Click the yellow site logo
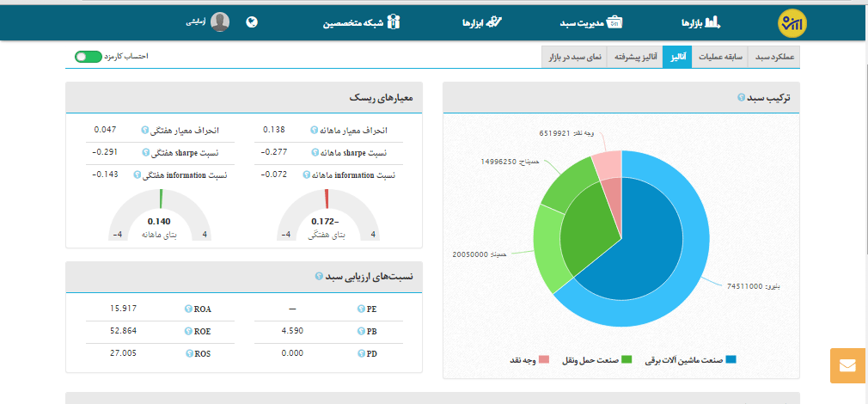Image resolution: width=868 pixels, height=404 pixels. pos(792,22)
